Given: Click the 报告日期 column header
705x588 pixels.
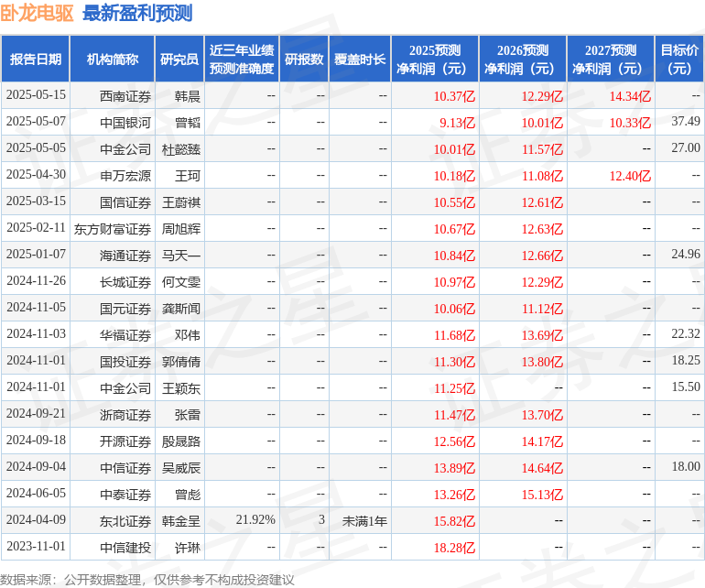Looking at the screenshot, I should click(x=36, y=59).
